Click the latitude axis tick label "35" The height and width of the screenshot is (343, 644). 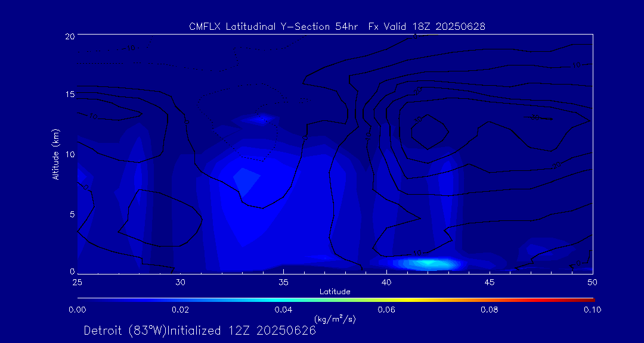coord(283,282)
